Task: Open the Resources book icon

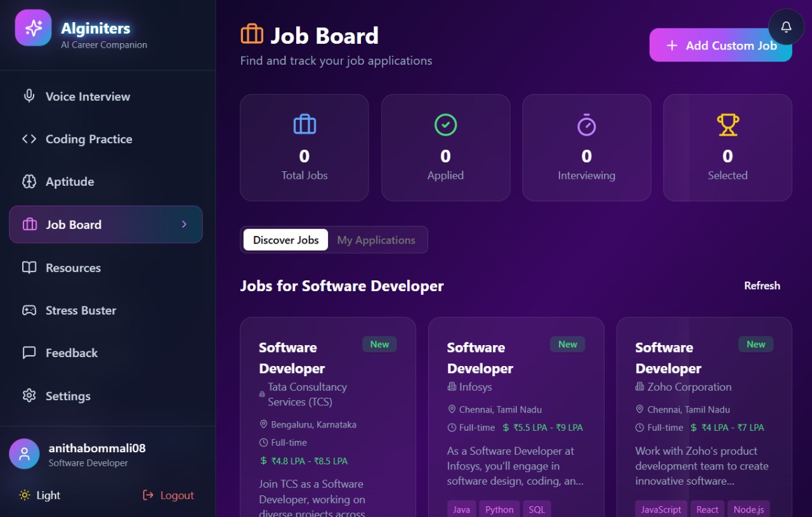Action: click(x=28, y=267)
